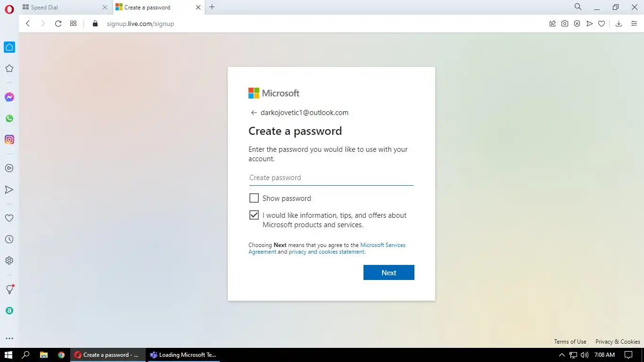Open the sidebar three-dots setup menu
This screenshot has width=644, height=362.
[x=9, y=338]
